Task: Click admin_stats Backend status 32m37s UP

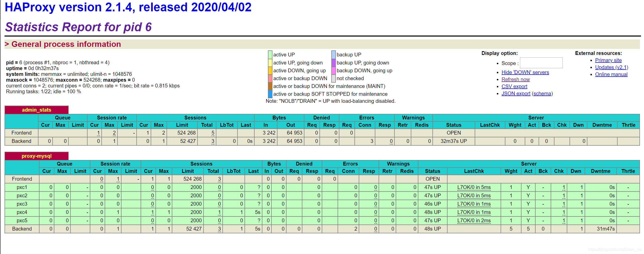Action: pos(454,141)
